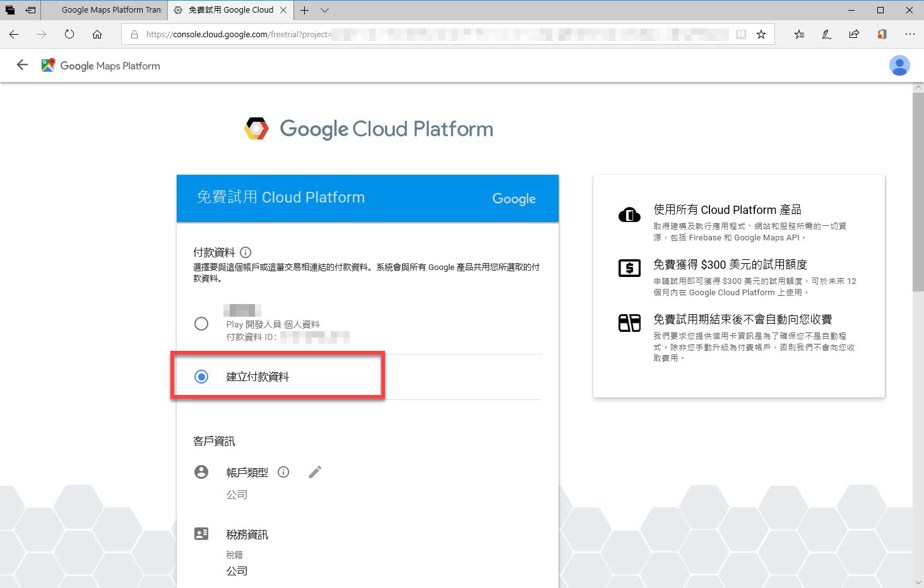Viewport: 924px width, 588px height.
Task: Show the 付款資料 info tooltip icon
Action: [x=246, y=252]
